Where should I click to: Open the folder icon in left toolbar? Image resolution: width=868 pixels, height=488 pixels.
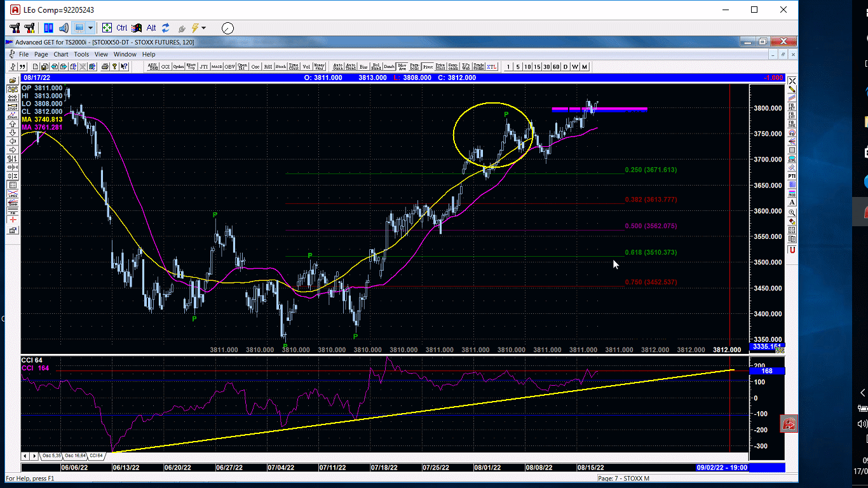point(13,81)
